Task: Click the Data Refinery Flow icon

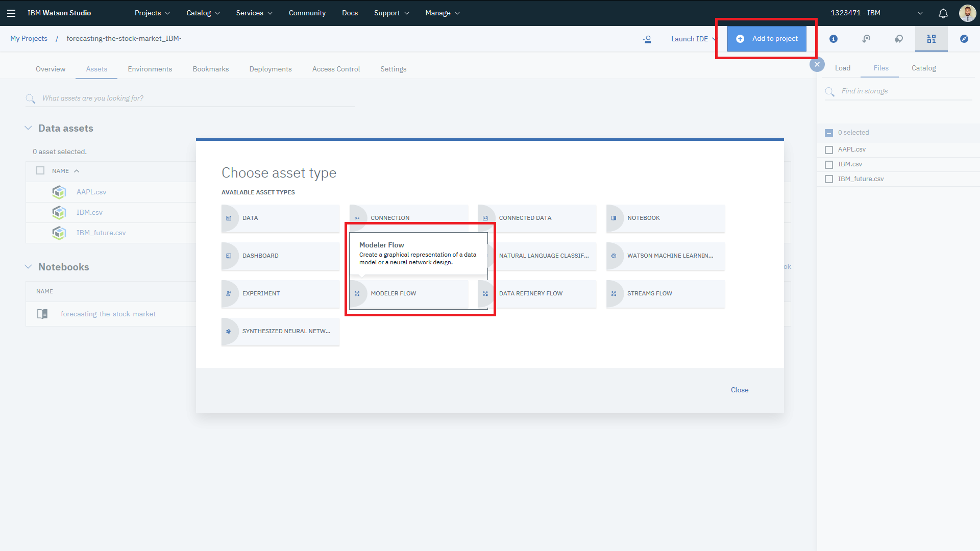Action: (x=485, y=293)
